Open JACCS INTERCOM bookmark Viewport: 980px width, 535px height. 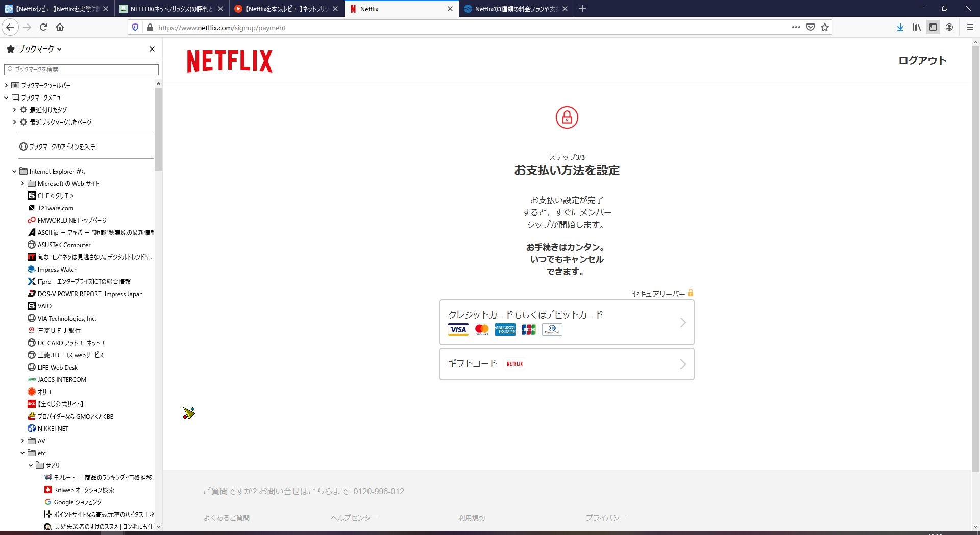coord(57,379)
